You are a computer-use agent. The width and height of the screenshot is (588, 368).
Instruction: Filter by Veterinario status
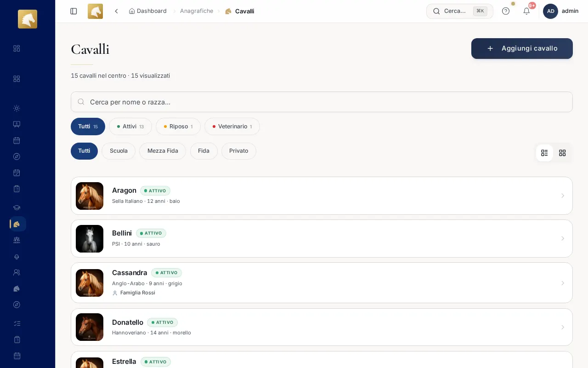tap(232, 126)
